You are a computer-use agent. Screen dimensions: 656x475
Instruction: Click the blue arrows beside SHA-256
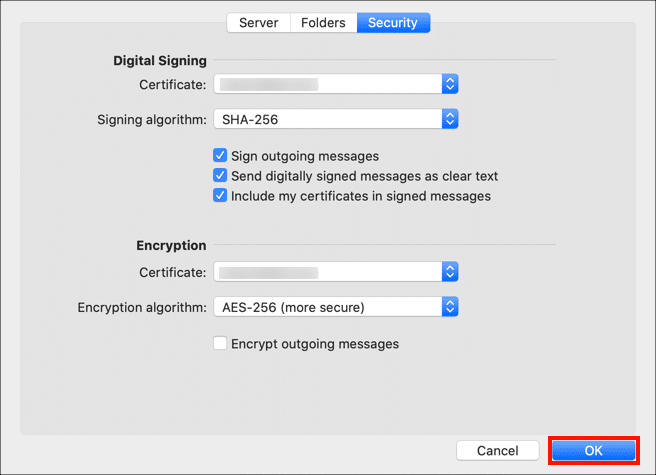coord(450,119)
